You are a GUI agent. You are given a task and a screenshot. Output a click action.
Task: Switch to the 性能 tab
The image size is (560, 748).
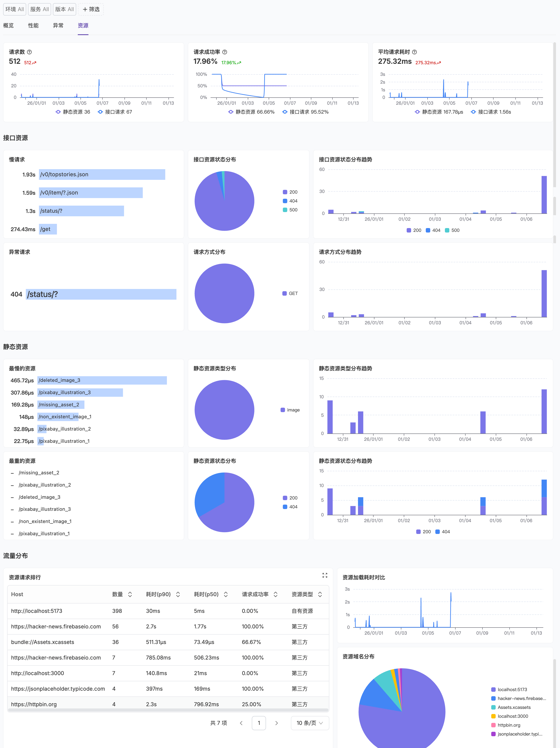coord(33,26)
